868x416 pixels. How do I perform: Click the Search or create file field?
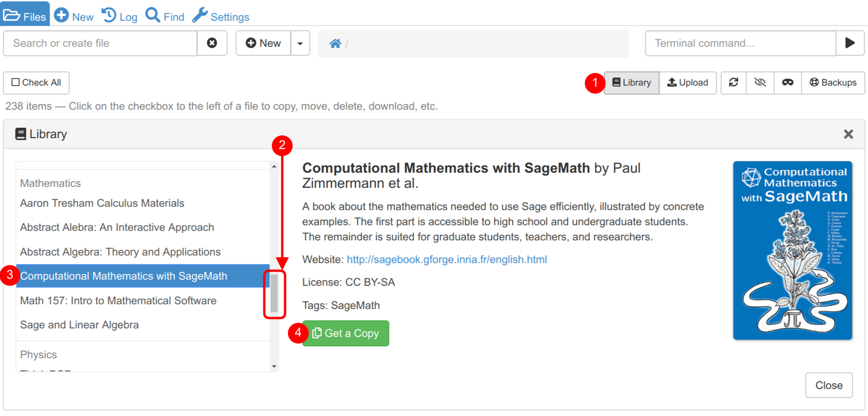100,43
